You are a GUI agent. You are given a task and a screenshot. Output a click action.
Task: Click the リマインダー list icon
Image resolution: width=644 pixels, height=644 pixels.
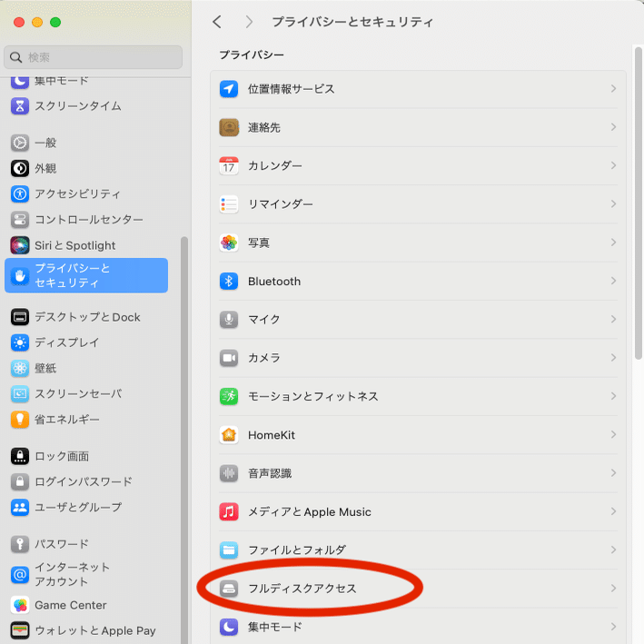[229, 204]
